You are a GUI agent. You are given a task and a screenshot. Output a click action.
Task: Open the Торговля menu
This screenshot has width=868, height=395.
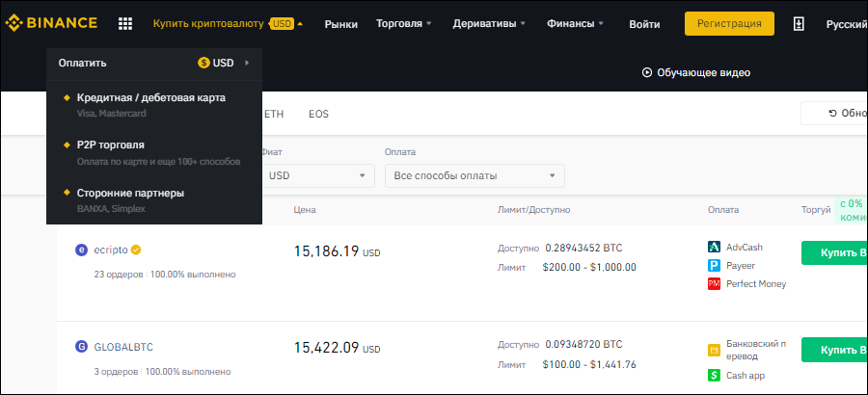pyautogui.click(x=403, y=24)
